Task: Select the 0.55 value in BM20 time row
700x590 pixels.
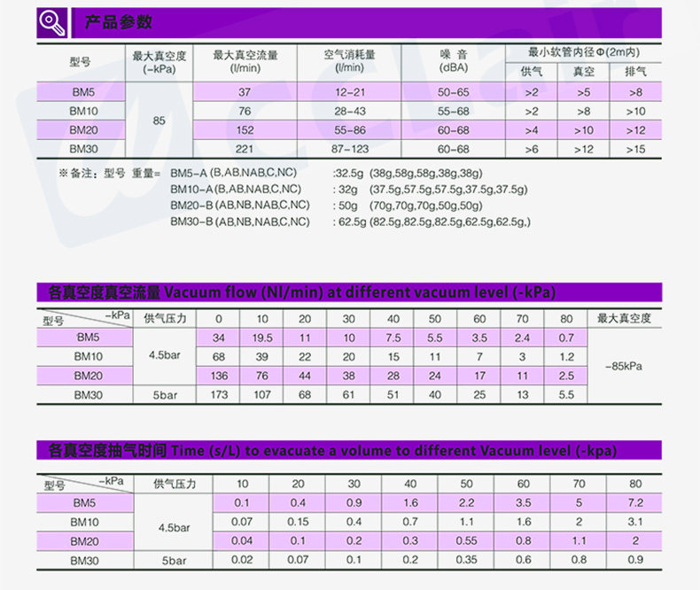Action: click(x=466, y=541)
